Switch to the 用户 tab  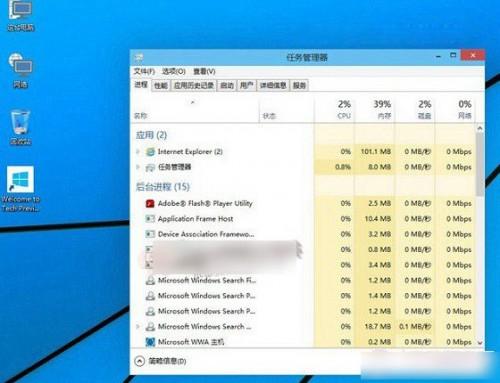point(247,86)
